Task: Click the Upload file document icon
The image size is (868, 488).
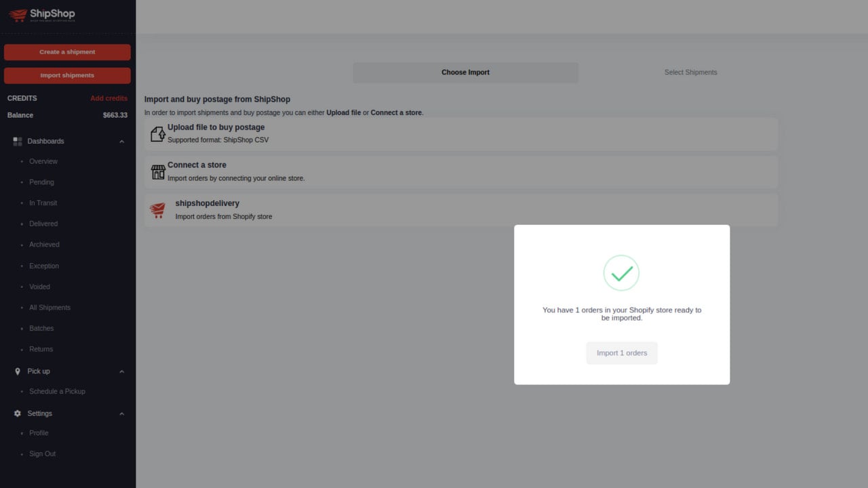Action: (x=157, y=134)
